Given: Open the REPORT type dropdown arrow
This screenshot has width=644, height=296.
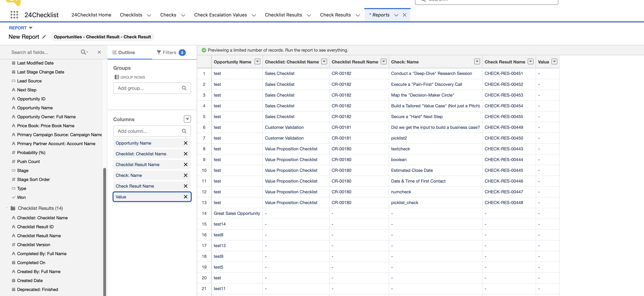Looking at the screenshot, I should pos(30,28).
